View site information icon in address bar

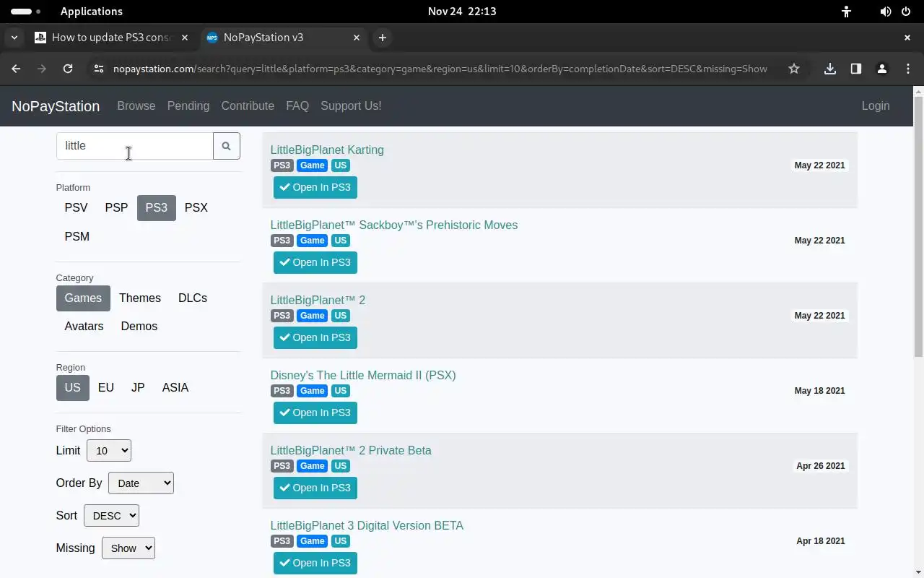click(99, 69)
